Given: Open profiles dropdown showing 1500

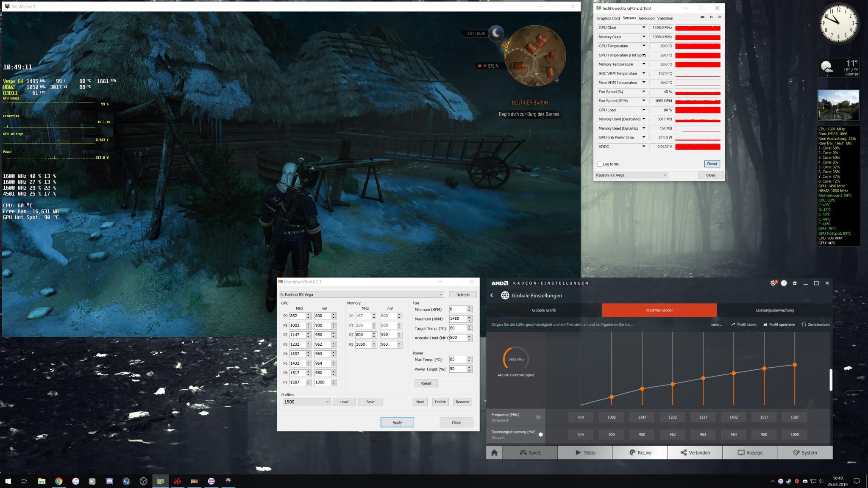Looking at the screenshot, I should [x=306, y=402].
